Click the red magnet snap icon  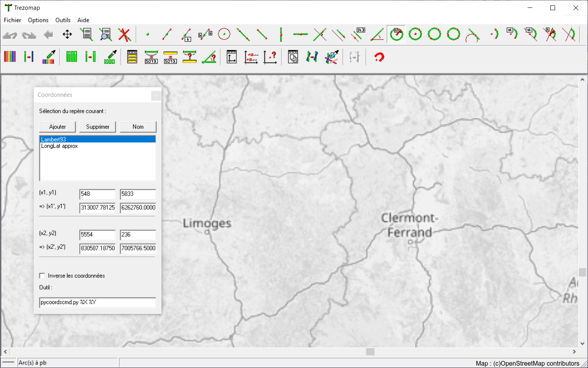coord(379,57)
